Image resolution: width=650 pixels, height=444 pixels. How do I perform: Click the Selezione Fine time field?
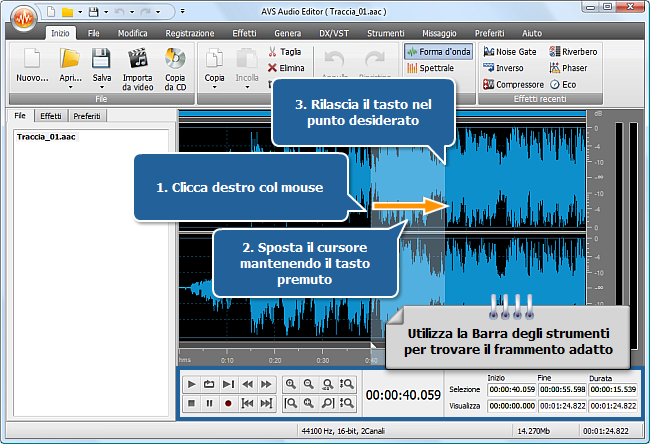pyautogui.click(x=563, y=389)
